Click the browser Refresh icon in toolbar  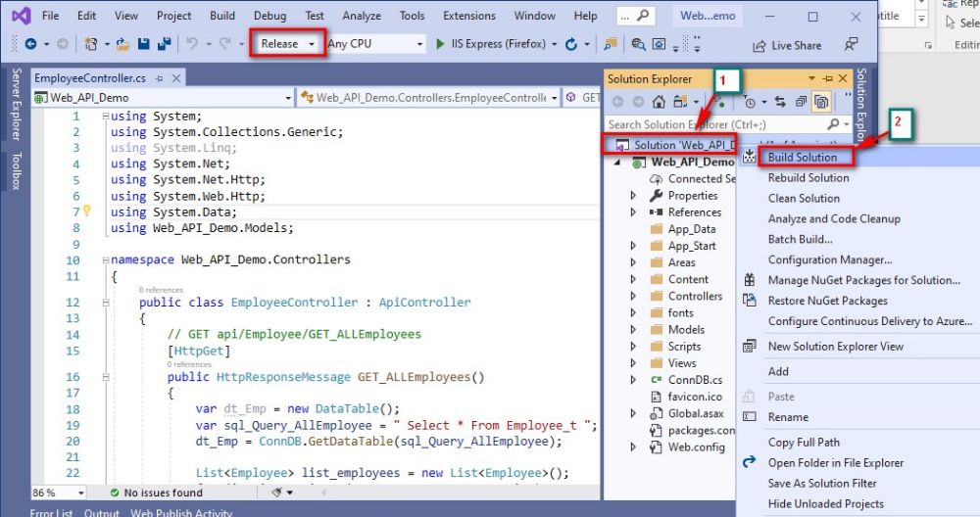(570, 44)
